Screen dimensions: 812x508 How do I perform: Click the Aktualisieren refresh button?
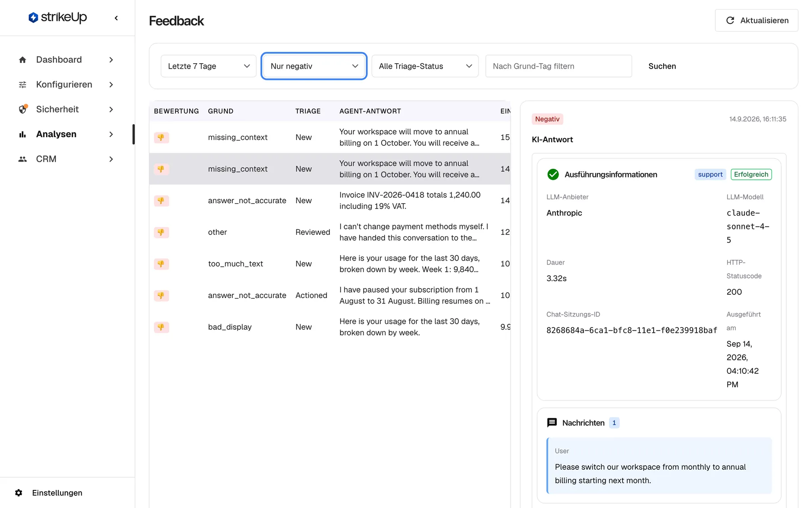pos(757,20)
